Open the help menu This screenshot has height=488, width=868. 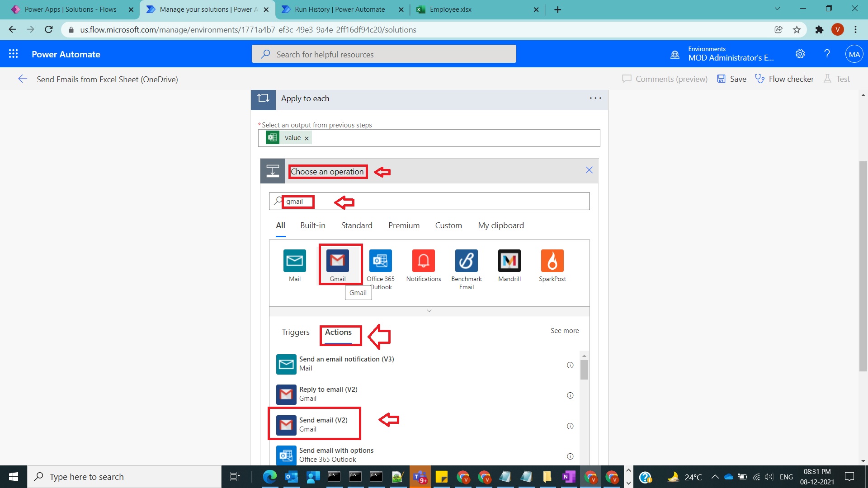[x=827, y=54]
